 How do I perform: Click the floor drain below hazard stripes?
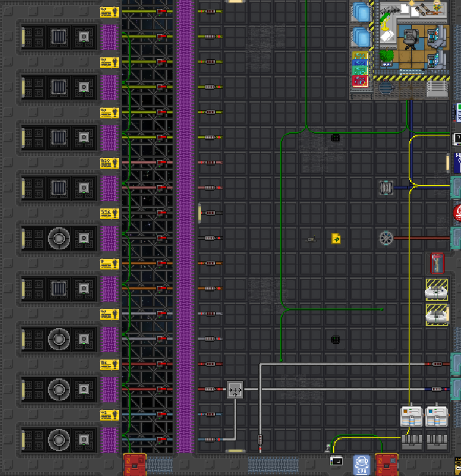click(386, 88)
